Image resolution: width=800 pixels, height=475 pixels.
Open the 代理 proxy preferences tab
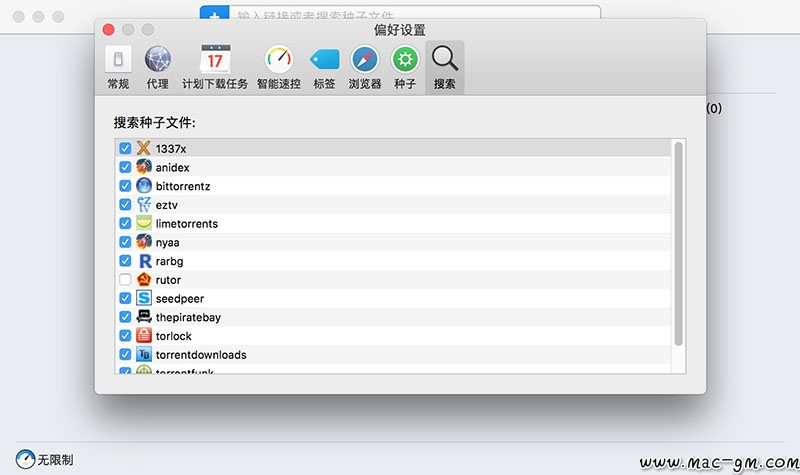click(157, 68)
